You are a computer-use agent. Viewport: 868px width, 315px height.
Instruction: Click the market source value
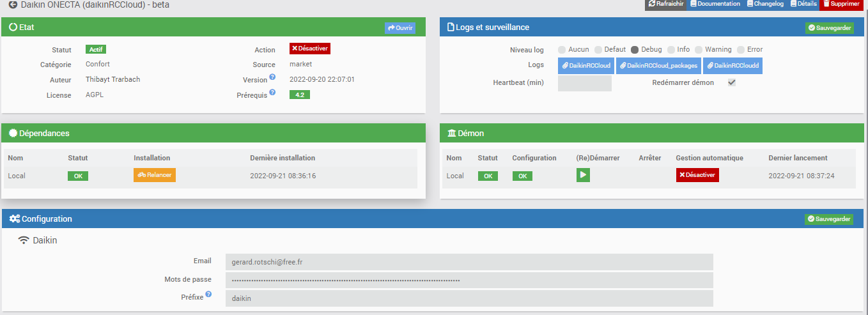(300, 64)
